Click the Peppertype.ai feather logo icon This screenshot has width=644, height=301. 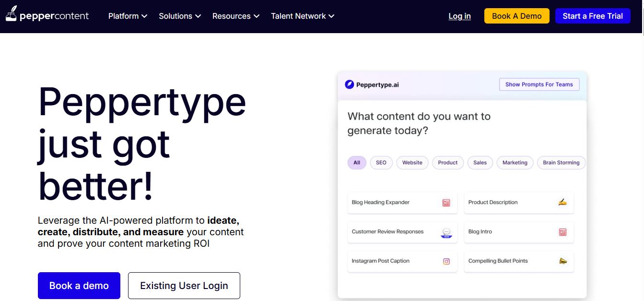click(350, 84)
